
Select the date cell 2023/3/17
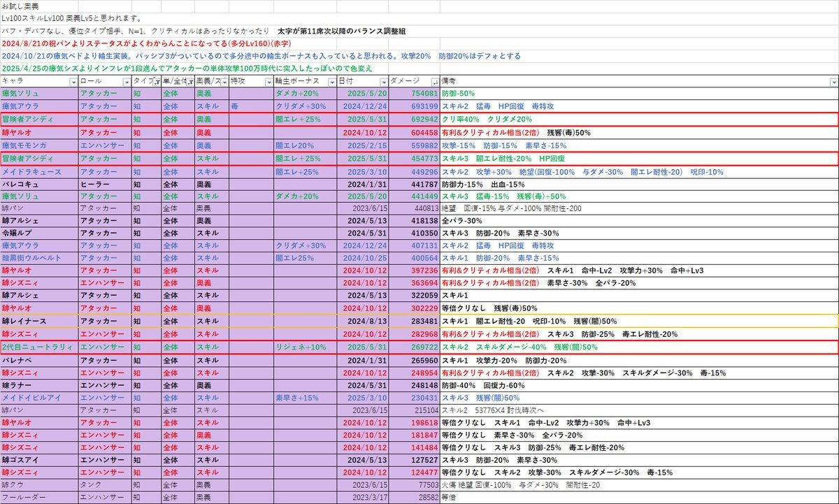(362, 498)
